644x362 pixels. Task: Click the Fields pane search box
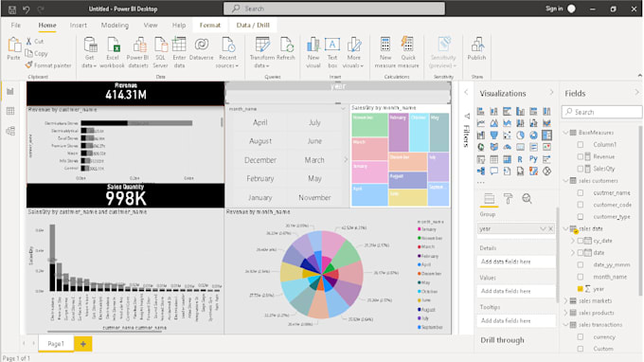click(x=601, y=112)
